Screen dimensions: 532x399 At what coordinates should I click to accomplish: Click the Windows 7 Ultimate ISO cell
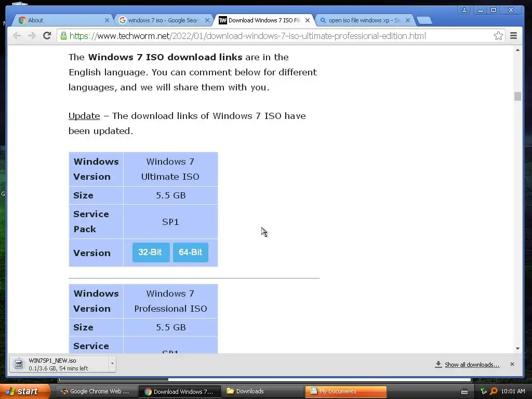[170, 169]
